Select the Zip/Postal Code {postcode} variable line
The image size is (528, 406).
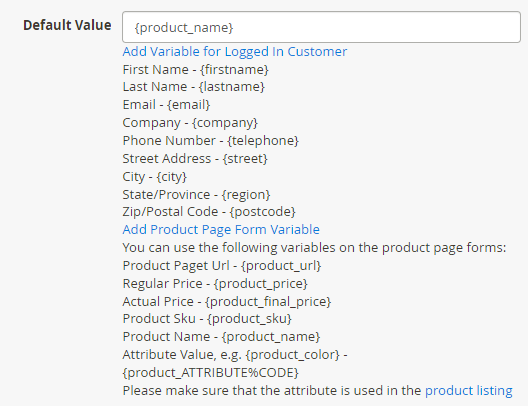coord(209,212)
